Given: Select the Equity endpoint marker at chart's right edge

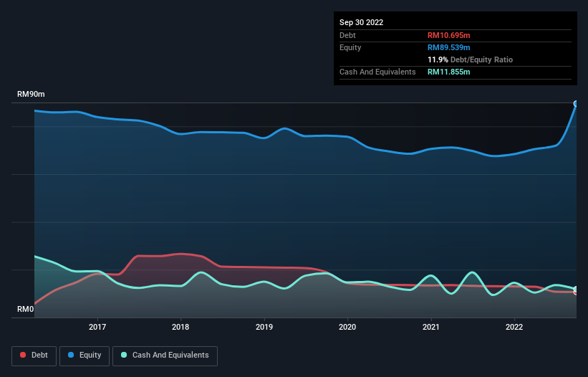Looking at the screenshot, I should [x=576, y=104].
